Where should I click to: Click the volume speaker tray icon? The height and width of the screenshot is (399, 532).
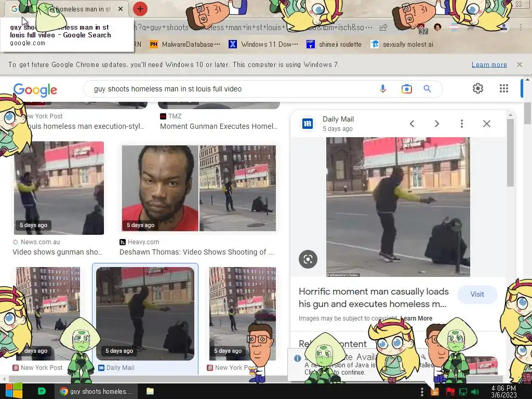click(475, 392)
